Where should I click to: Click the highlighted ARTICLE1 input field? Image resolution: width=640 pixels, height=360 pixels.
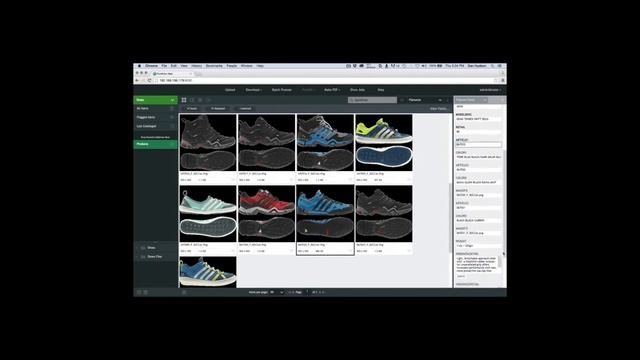pos(478,144)
